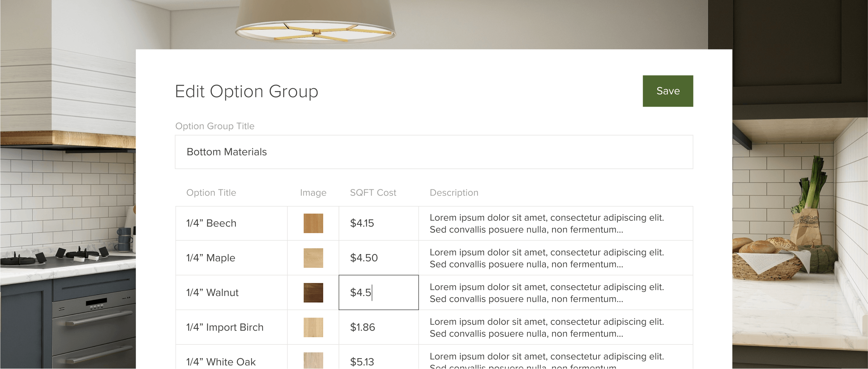Viewport: 868px width, 369px height.
Task: Open the Import Birch image swatch
Action: coord(313,327)
